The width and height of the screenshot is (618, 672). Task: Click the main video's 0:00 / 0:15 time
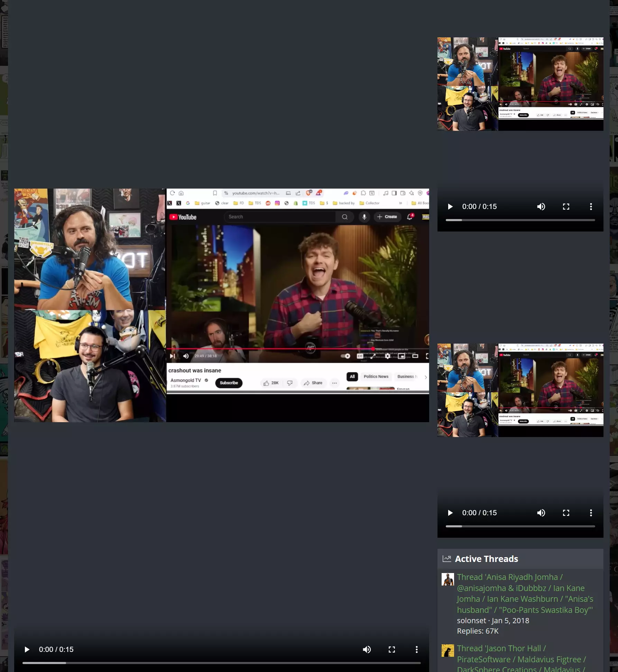pyautogui.click(x=56, y=650)
